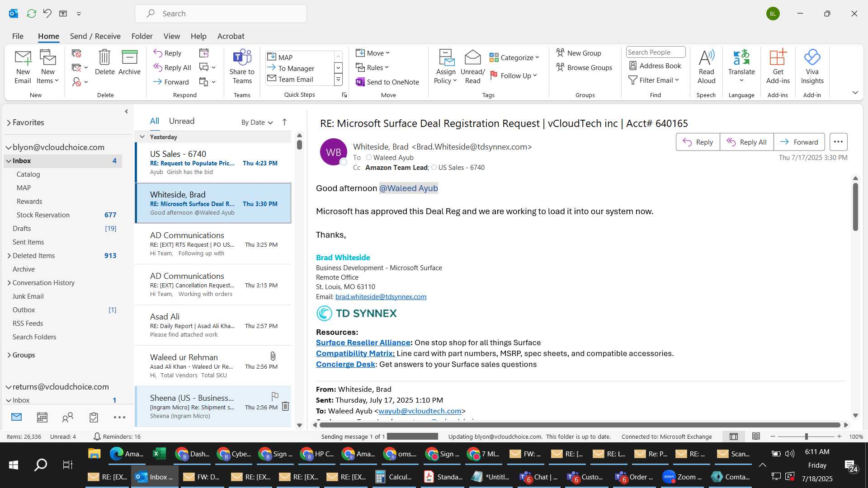
Task: Click the main Search box
Action: [x=221, y=14]
